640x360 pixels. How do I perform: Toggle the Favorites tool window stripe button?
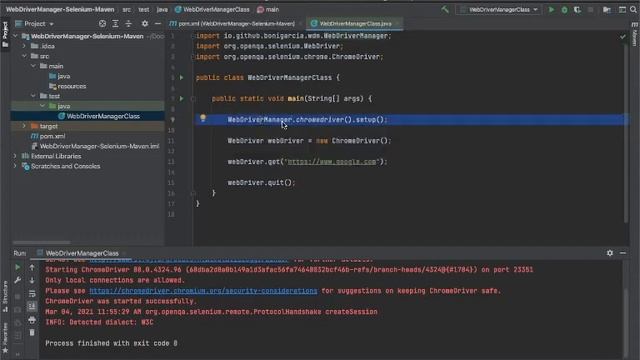[5, 338]
